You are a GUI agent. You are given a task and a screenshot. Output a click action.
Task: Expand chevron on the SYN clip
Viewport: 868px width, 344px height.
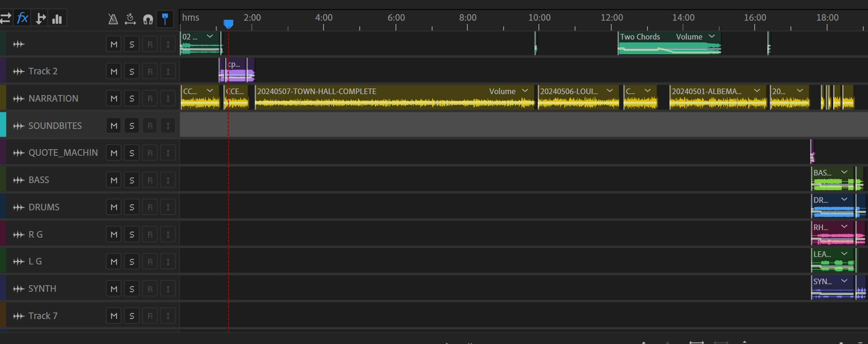click(844, 281)
